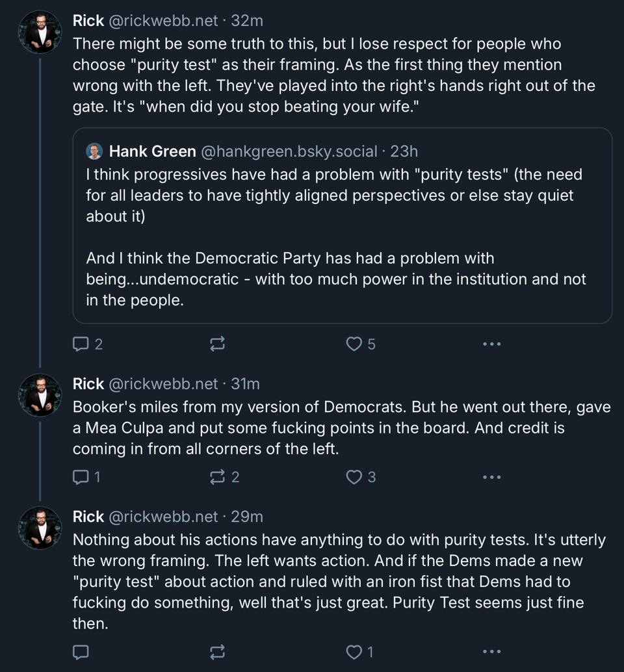This screenshot has width=624, height=672.
Task: Open Rick's avatar on the Booker post
Action: tap(40, 396)
